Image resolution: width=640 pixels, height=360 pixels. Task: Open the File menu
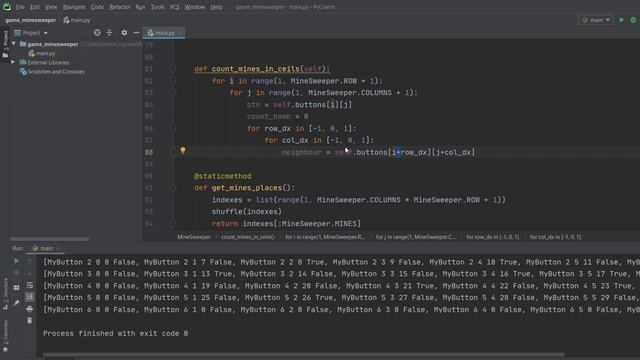(20, 7)
